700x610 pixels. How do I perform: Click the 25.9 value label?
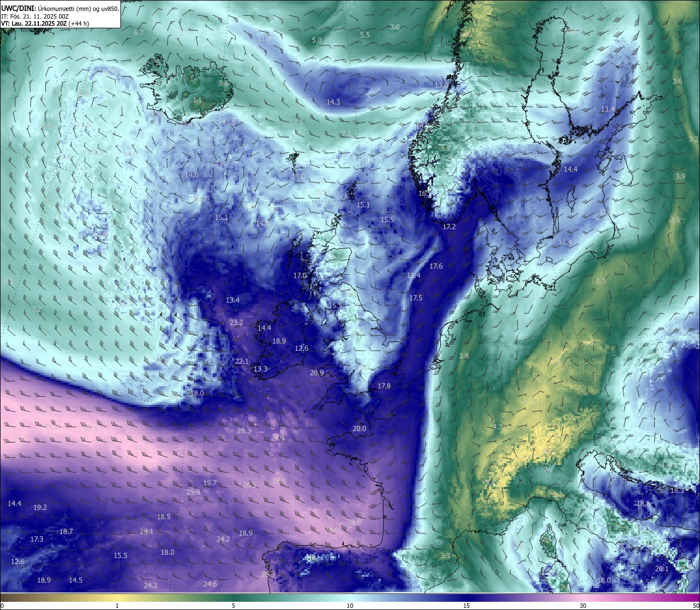tap(193, 492)
